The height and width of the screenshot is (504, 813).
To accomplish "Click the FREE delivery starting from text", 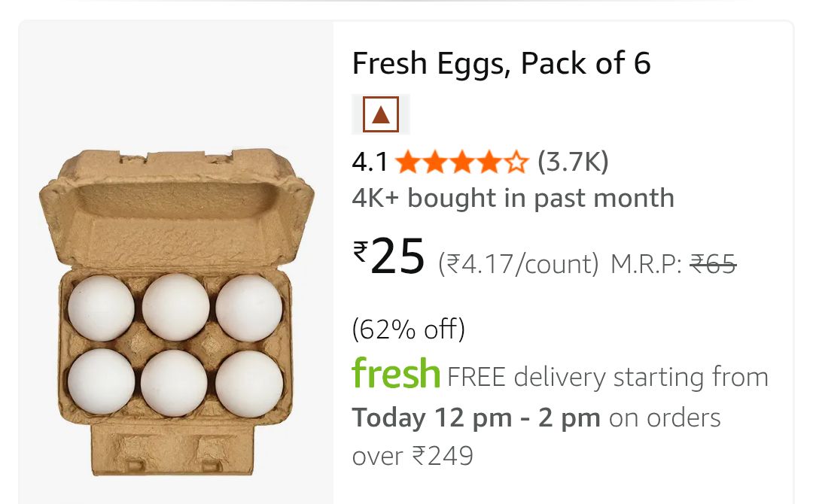I will tap(607, 377).
